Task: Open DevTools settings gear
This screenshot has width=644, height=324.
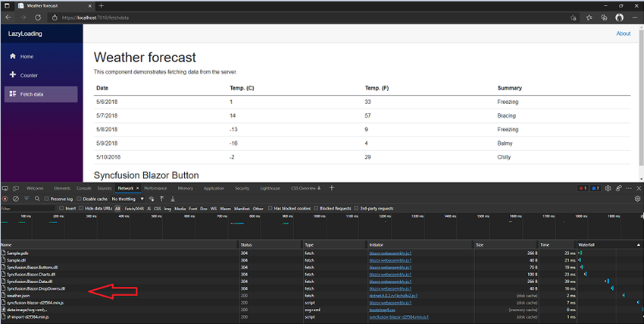Action: 608,188
